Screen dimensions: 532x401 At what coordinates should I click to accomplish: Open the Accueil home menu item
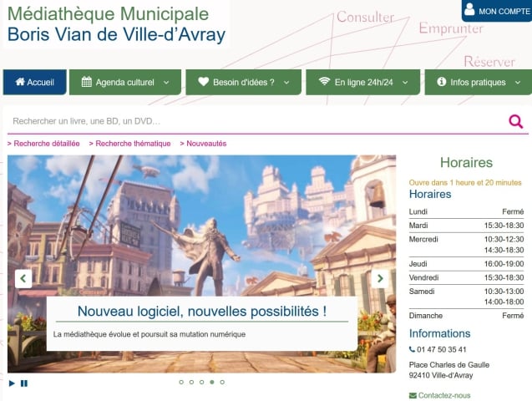coord(34,82)
